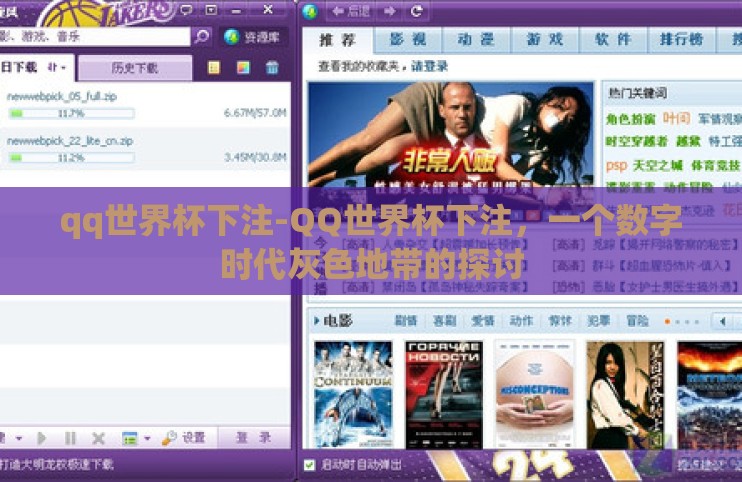Filter movies by 犯罪
The width and height of the screenshot is (742, 482).
coord(599,321)
